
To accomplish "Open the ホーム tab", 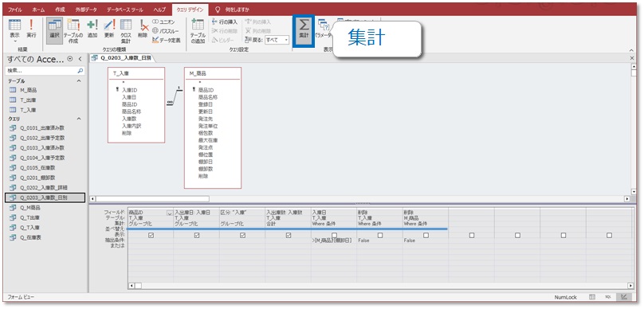I will coord(38,9).
